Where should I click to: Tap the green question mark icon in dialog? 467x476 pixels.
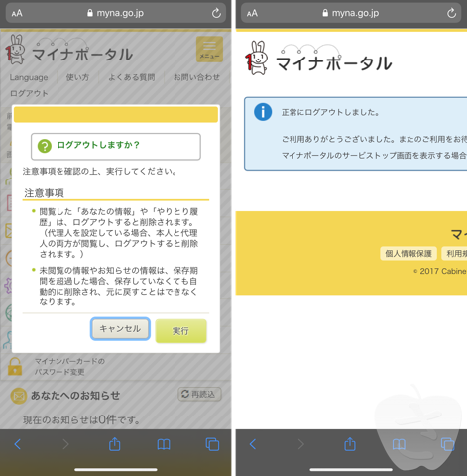tap(45, 146)
